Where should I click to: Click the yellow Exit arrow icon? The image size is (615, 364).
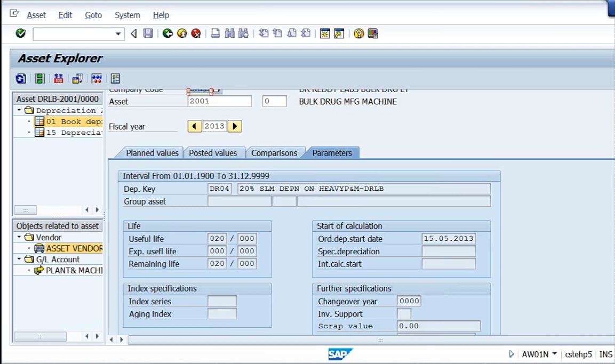pyautogui.click(x=181, y=34)
